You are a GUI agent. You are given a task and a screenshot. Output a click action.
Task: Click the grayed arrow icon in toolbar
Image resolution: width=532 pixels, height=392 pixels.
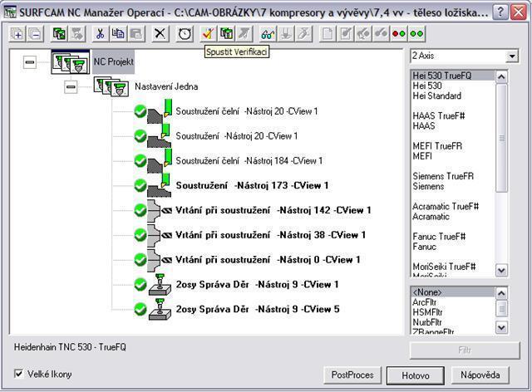point(244,33)
